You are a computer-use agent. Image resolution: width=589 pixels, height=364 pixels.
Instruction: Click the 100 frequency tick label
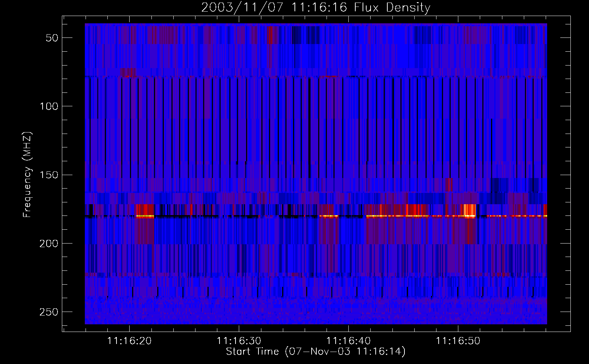[49, 106]
